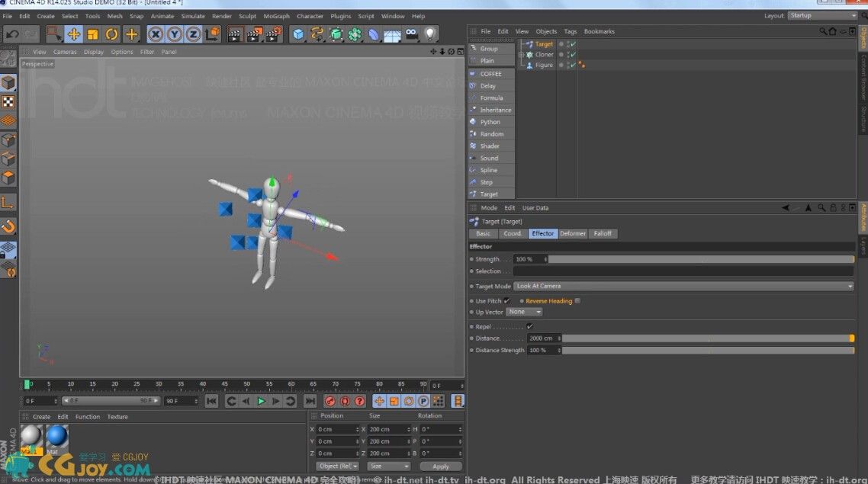Click the Undo arrow icon
This screenshot has height=484, width=868.
[12, 35]
